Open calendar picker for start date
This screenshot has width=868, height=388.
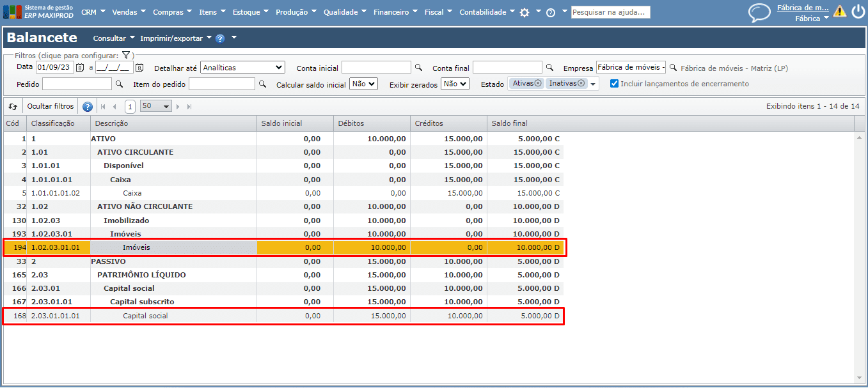pyautogui.click(x=80, y=68)
